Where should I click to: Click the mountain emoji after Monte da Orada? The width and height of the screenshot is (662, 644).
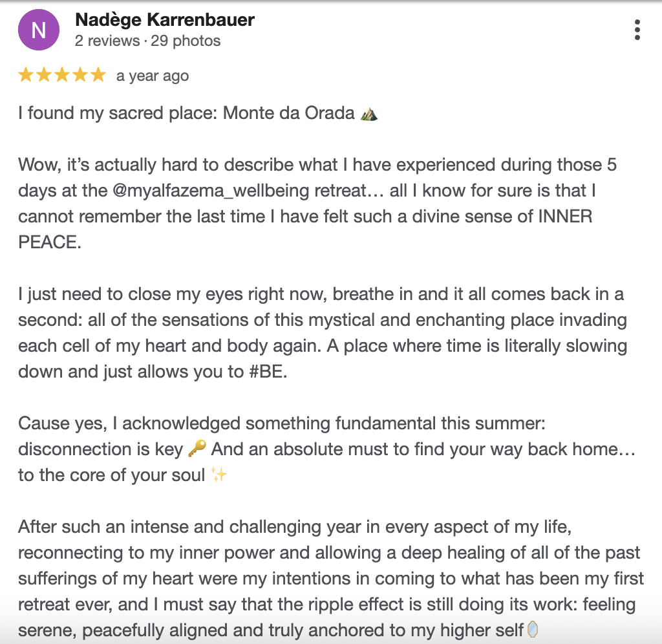pos(369,114)
